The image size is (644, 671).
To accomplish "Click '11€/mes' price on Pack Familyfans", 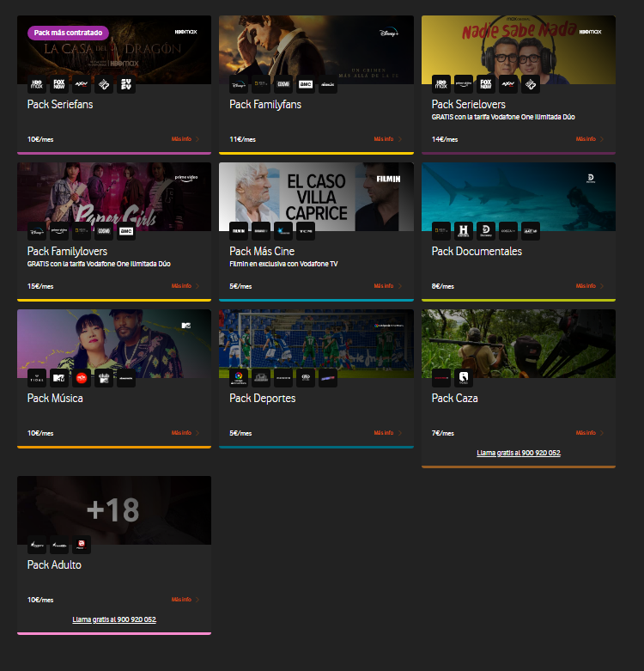I will (x=242, y=139).
